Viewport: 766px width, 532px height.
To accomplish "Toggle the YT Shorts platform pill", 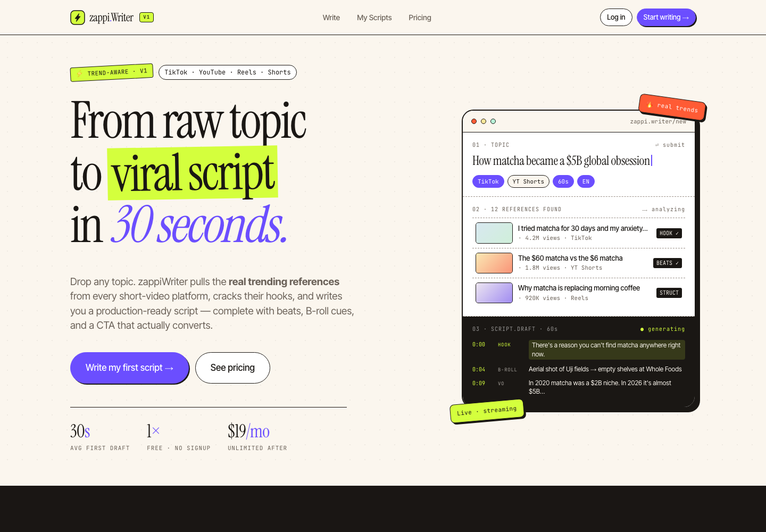I will coord(528,181).
